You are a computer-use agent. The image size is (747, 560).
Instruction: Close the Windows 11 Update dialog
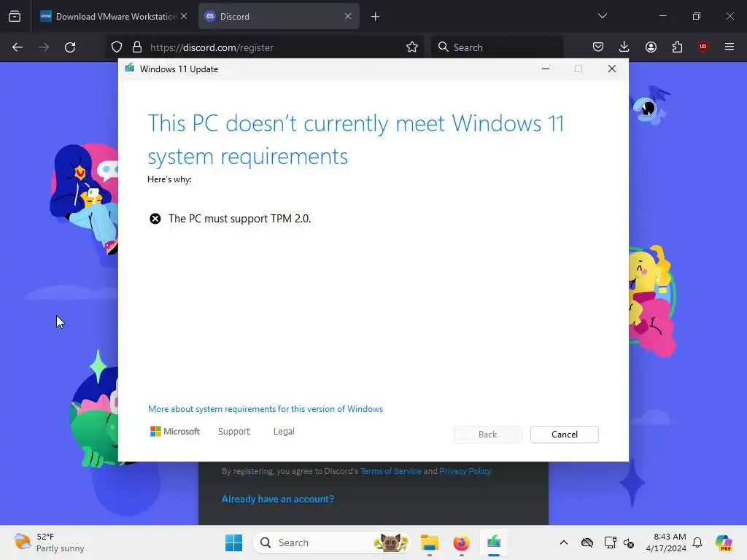(612, 69)
